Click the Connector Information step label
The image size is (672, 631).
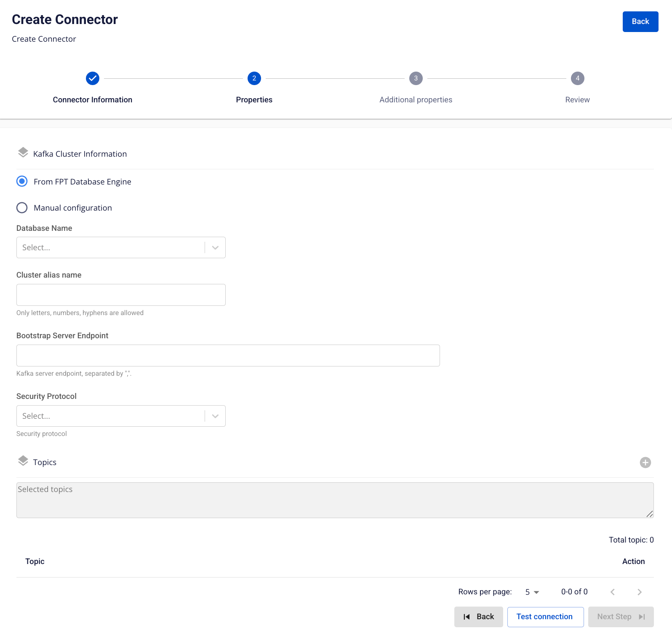tap(93, 100)
